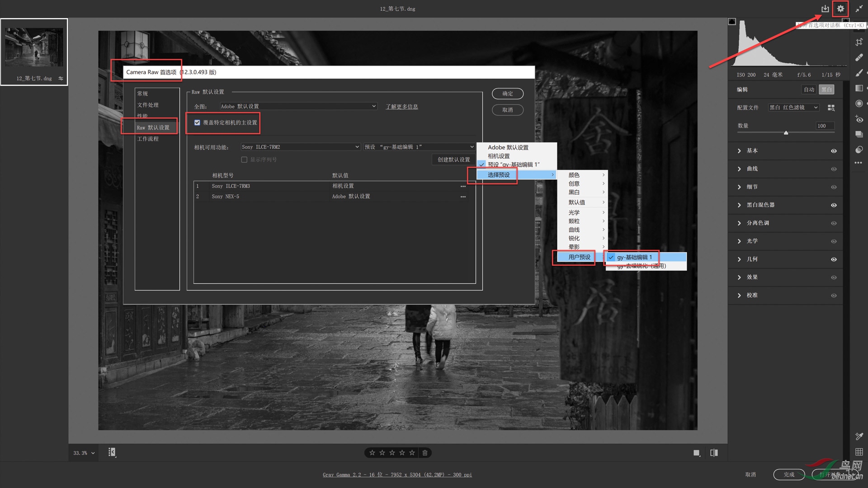Select the spot removal bandage tool
This screenshot has width=868, height=488.
(x=859, y=57)
